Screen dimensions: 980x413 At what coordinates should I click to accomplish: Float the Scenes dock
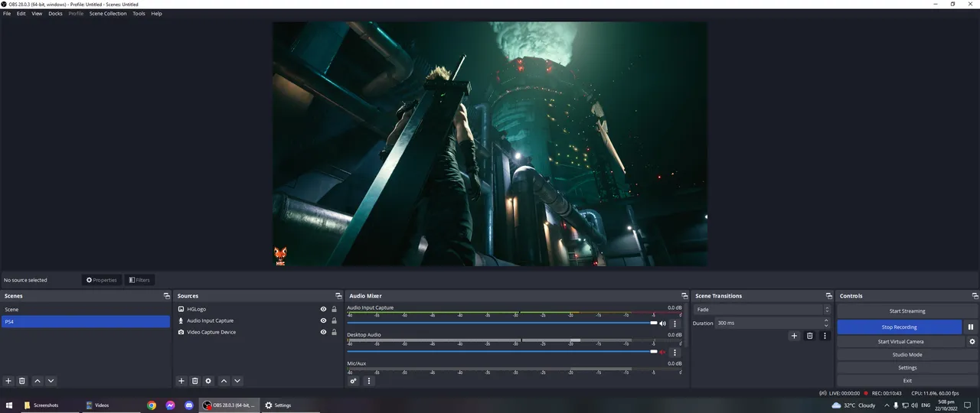click(167, 296)
